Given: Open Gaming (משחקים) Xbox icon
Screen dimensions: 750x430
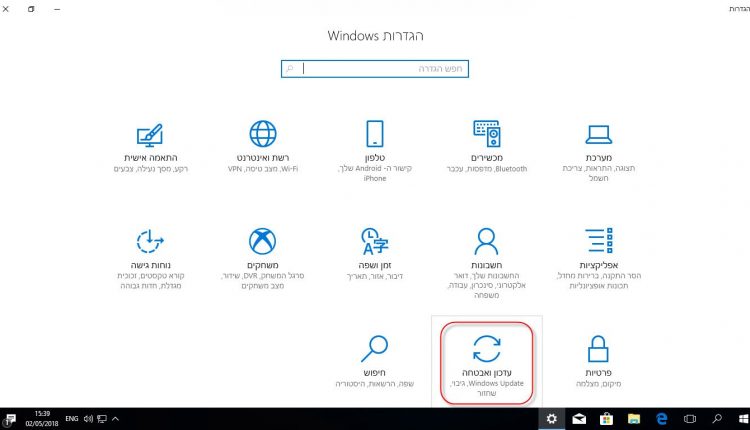Looking at the screenshot, I should (x=263, y=241).
